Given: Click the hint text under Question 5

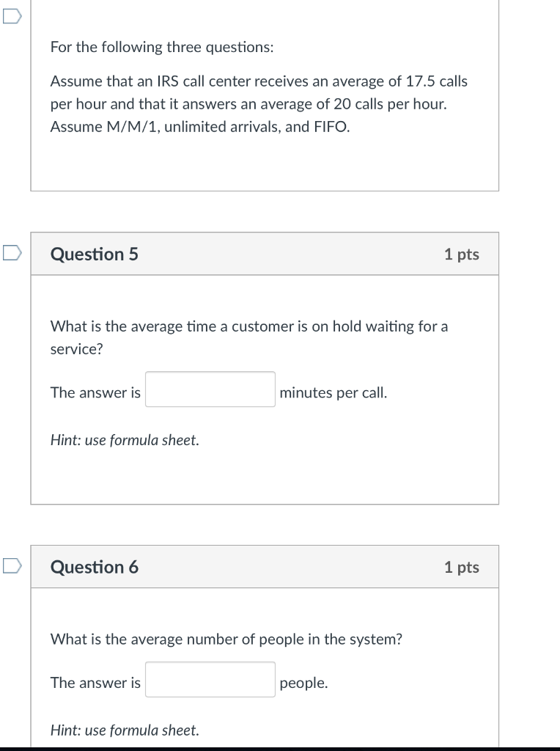Looking at the screenshot, I should 125,439.
